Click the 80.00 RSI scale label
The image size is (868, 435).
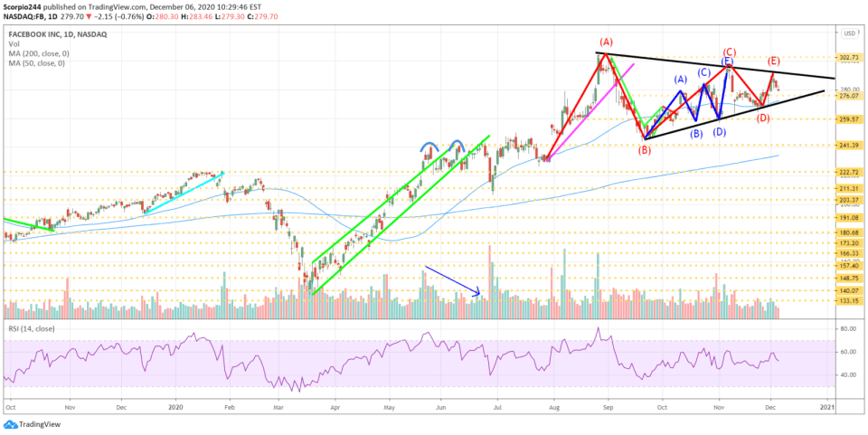849,329
